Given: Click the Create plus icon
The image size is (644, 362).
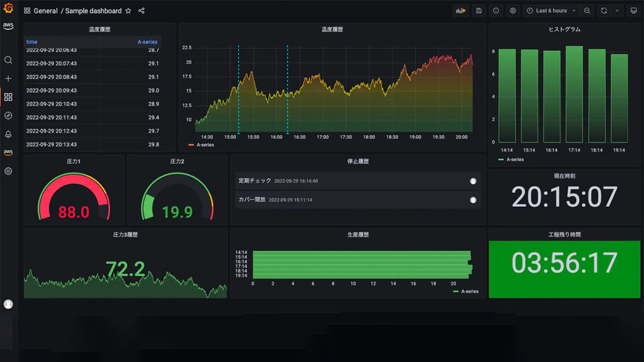Looking at the screenshot, I should click(8, 79).
